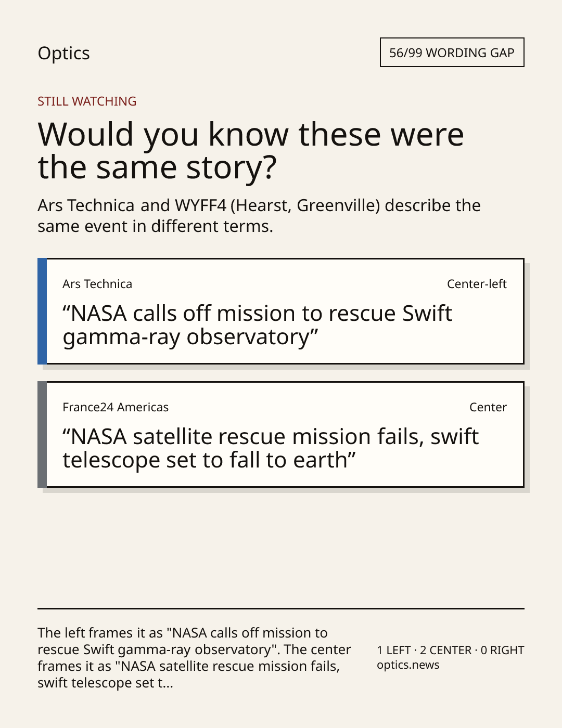Click the gray bias stripe on second card

[42, 434]
